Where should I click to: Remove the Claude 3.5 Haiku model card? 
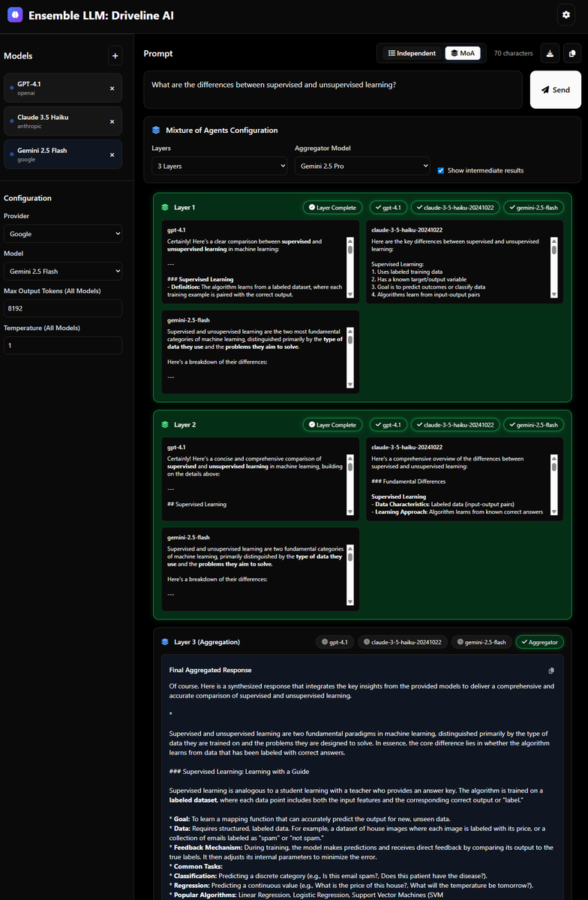coord(112,121)
